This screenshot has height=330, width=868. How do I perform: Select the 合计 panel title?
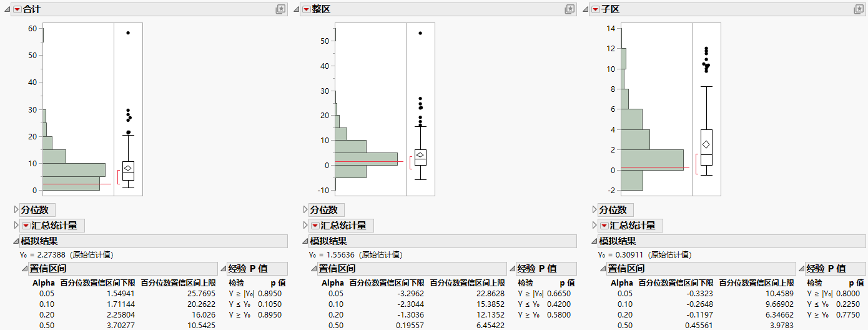click(32, 9)
